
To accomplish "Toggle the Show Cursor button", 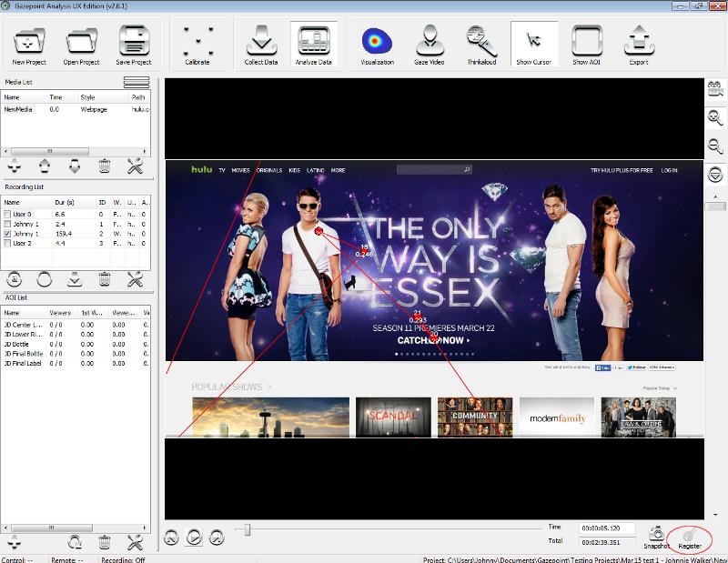I will 534,44.
